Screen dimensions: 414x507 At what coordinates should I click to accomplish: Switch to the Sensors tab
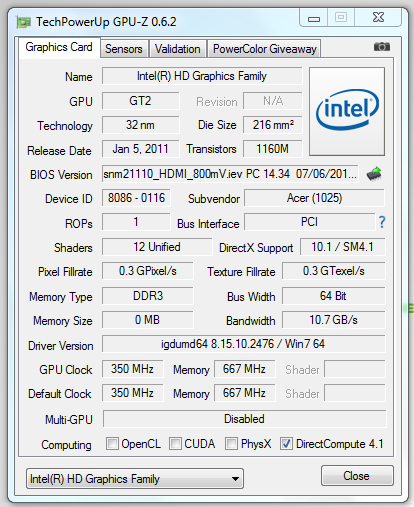coord(124,49)
